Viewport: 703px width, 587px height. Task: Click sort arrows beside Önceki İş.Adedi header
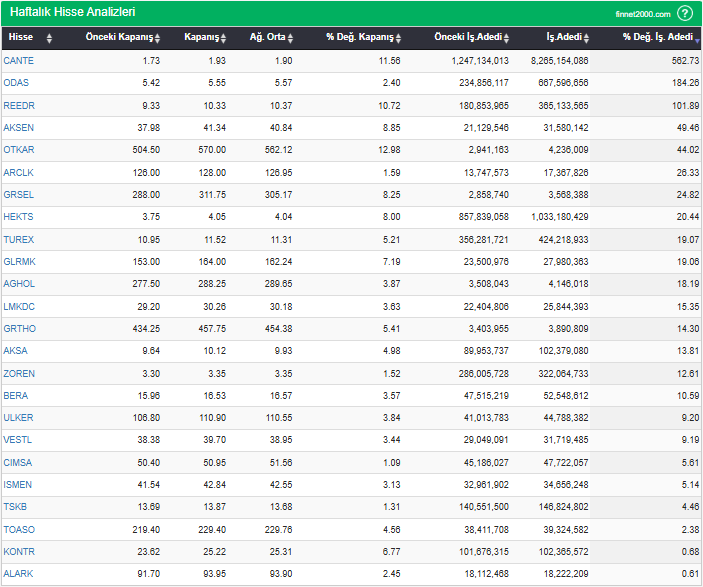506,38
